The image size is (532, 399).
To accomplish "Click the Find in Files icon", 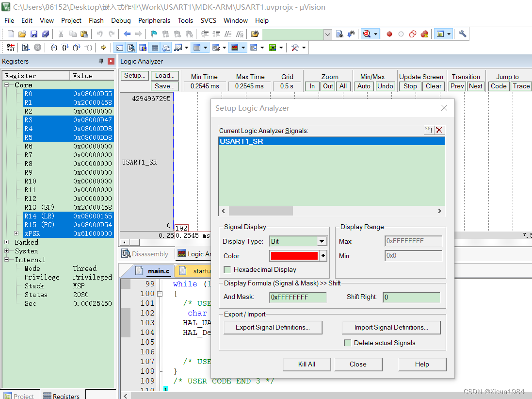I will [x=255, y=34].
